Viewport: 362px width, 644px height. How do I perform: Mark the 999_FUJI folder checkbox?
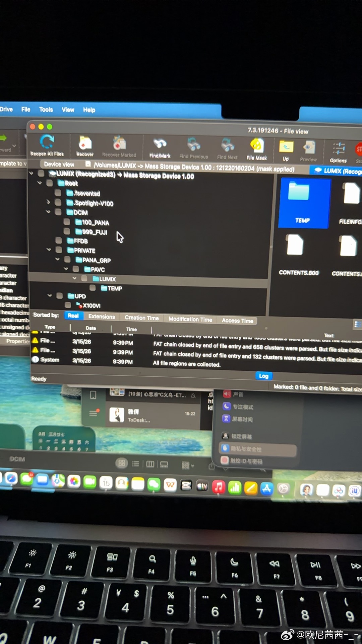click(x=67, y=231)
